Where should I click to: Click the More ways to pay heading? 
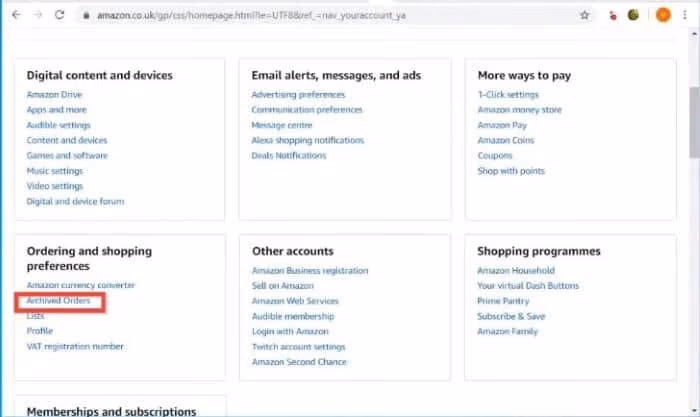tap(524, 75)
